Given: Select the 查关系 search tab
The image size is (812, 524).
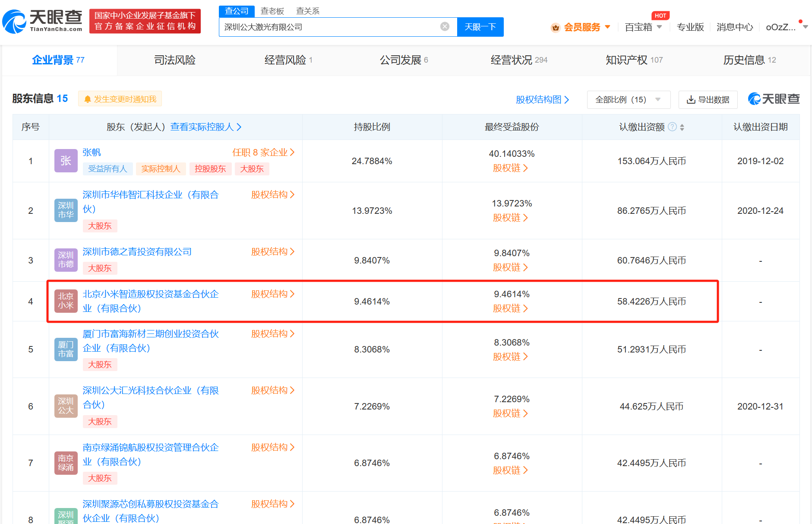Looking at the screenshot, I should (x=308, y=11).
